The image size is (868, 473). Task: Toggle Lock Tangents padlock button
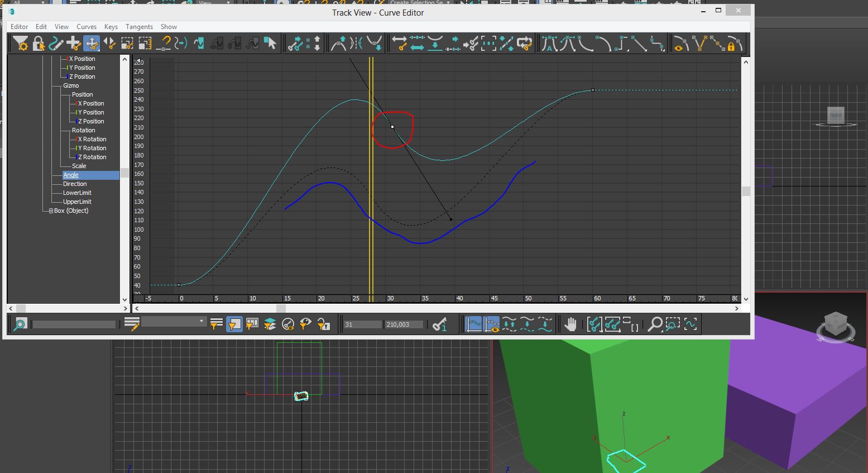point(732,44)
